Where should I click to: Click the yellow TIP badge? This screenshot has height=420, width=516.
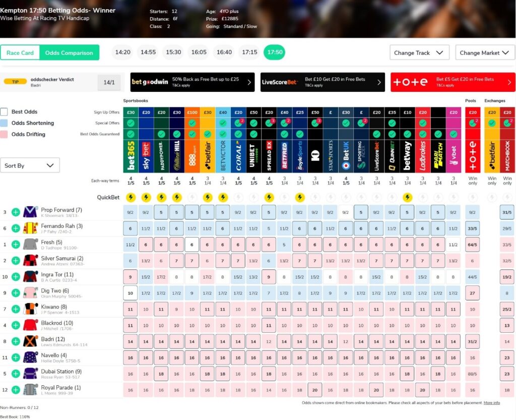pos(15,82)
